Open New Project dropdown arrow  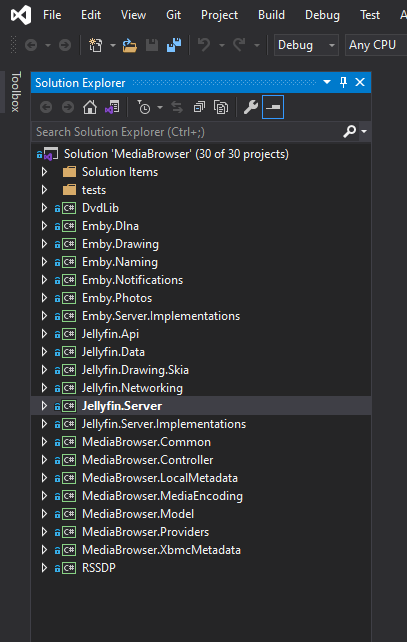(x=113, y=45)
